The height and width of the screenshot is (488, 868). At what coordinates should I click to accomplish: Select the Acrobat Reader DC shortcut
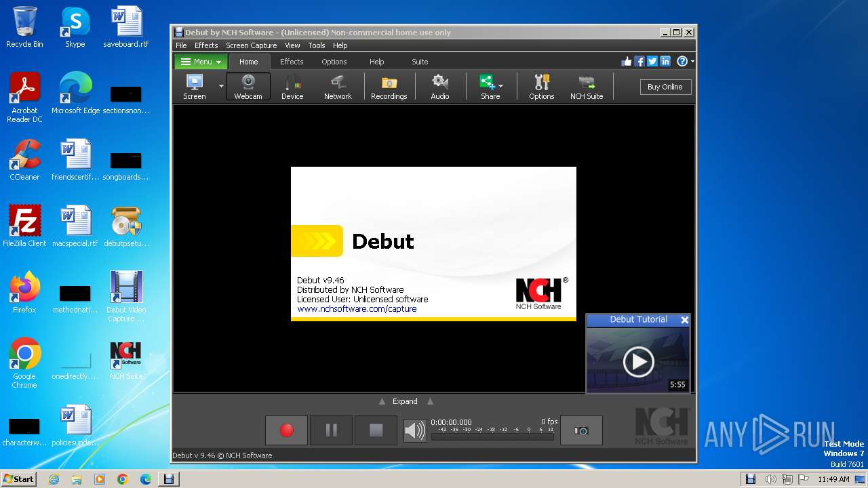pyautogui.click(x=24, y=98)
